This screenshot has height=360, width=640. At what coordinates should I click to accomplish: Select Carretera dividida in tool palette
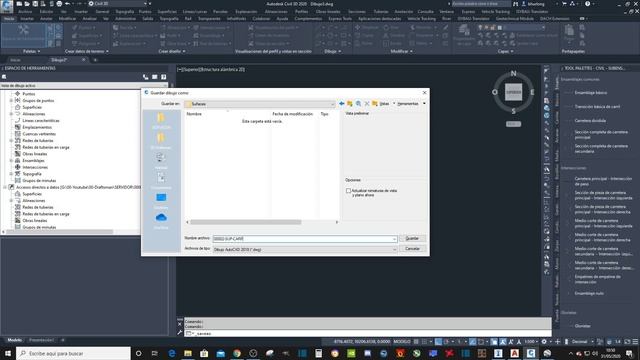(x=590, y=120)
